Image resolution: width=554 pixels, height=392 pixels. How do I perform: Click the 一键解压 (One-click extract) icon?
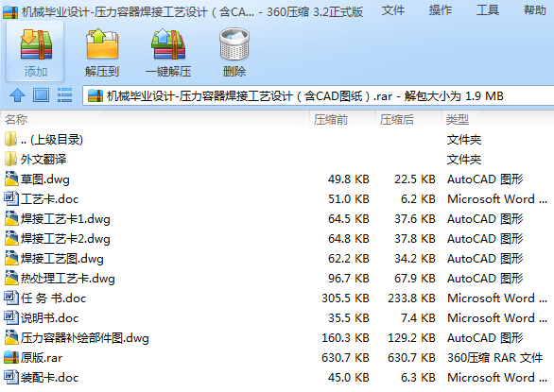pos(168,44)
